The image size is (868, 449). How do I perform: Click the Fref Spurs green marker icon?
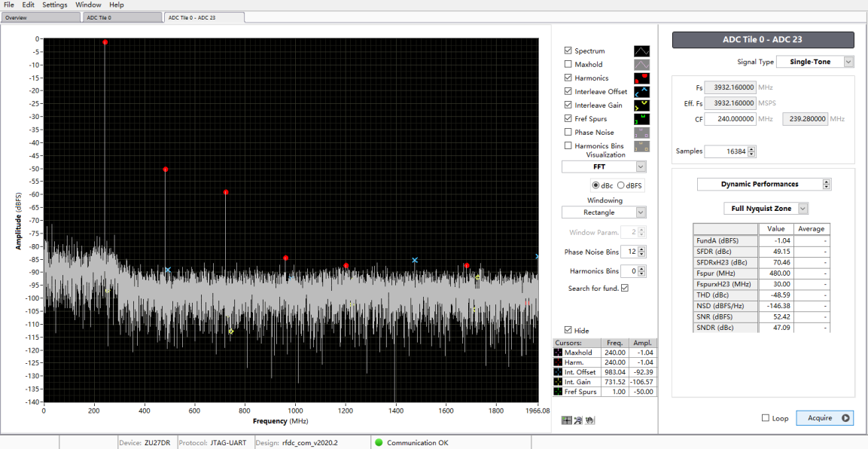click(x=641, y=119)
